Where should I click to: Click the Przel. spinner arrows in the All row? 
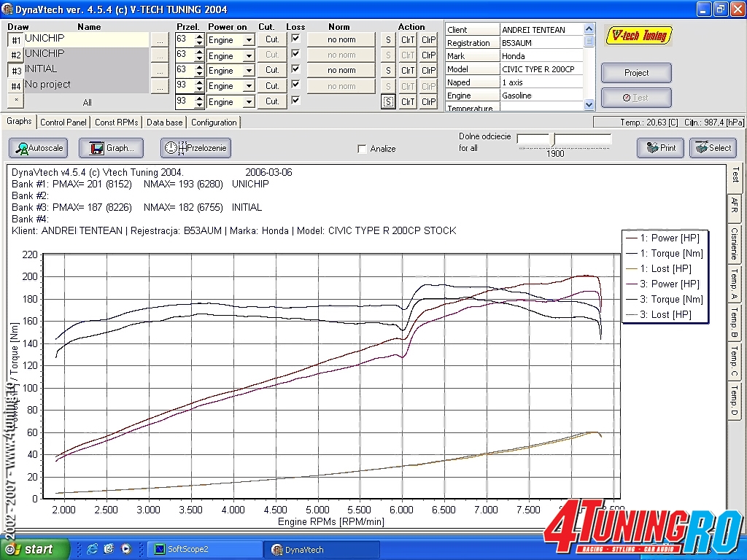coord(199,101)
